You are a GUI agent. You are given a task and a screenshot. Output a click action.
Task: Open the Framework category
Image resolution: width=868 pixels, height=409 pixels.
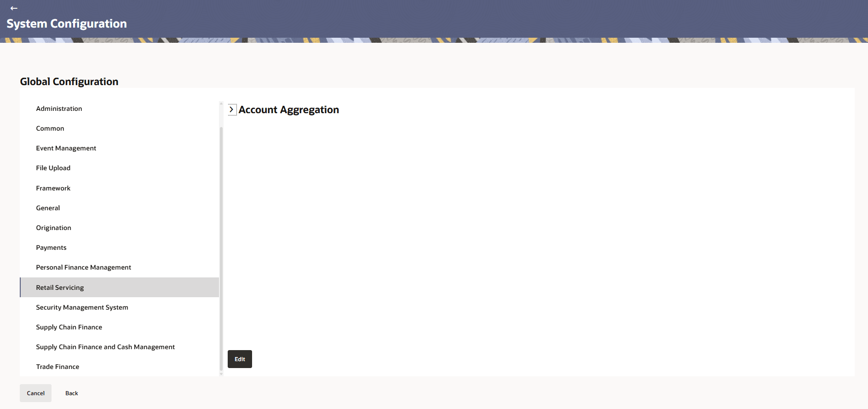119,188
